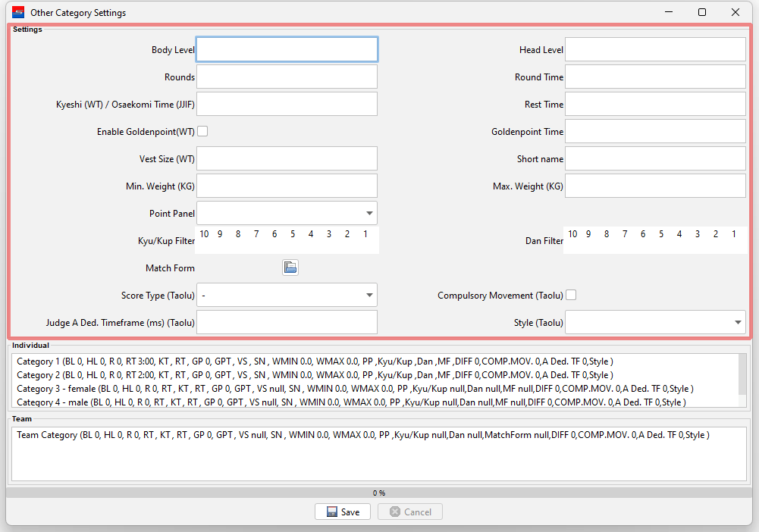Focus the Round Time input field
This screenshot has width=759, height=532.
[655, 77]
